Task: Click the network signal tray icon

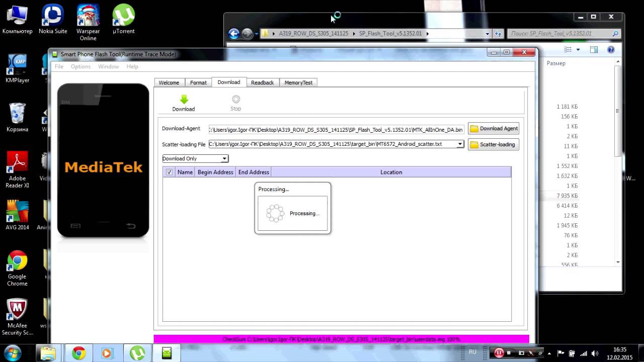Action: [x=584, y=353]
